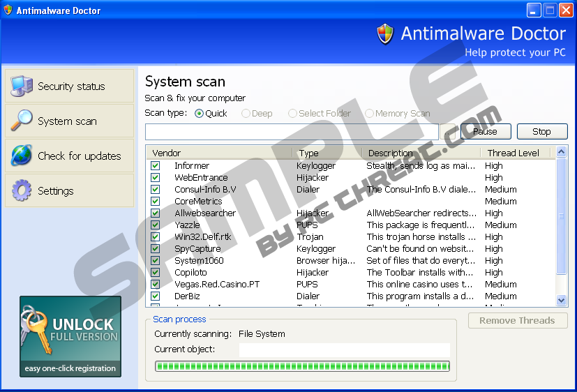This screenshot has width=577, height=392.
Task: Click 'File System' scanning value
Action: [262, 334]
